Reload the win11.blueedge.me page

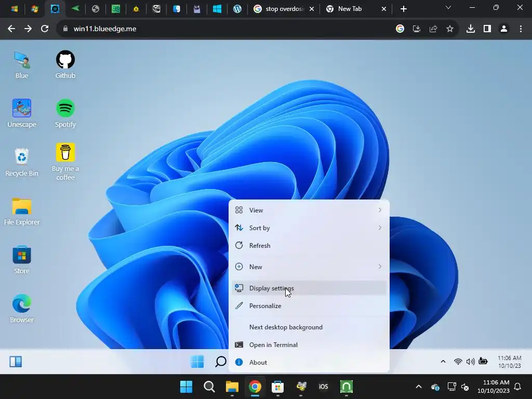(x=45, y=29)
